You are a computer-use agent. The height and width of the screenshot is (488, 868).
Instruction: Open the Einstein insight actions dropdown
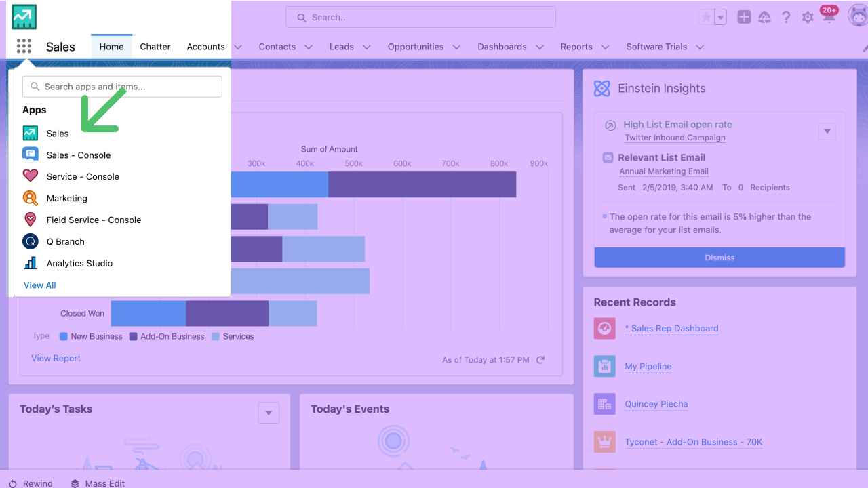[x=827, y=131]
